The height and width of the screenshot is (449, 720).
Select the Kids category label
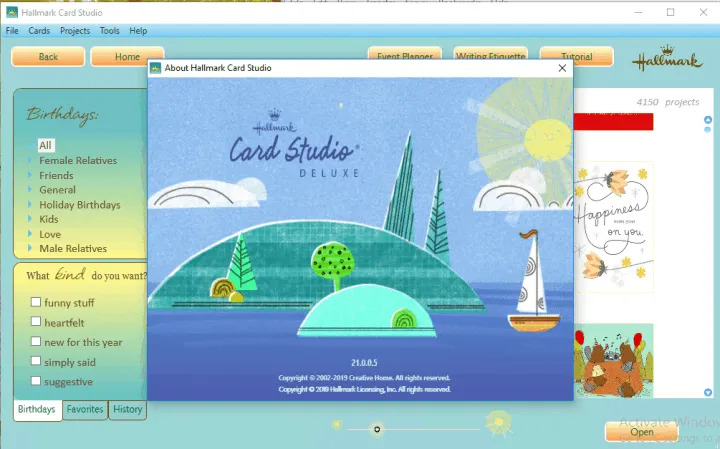coord(49,219)
